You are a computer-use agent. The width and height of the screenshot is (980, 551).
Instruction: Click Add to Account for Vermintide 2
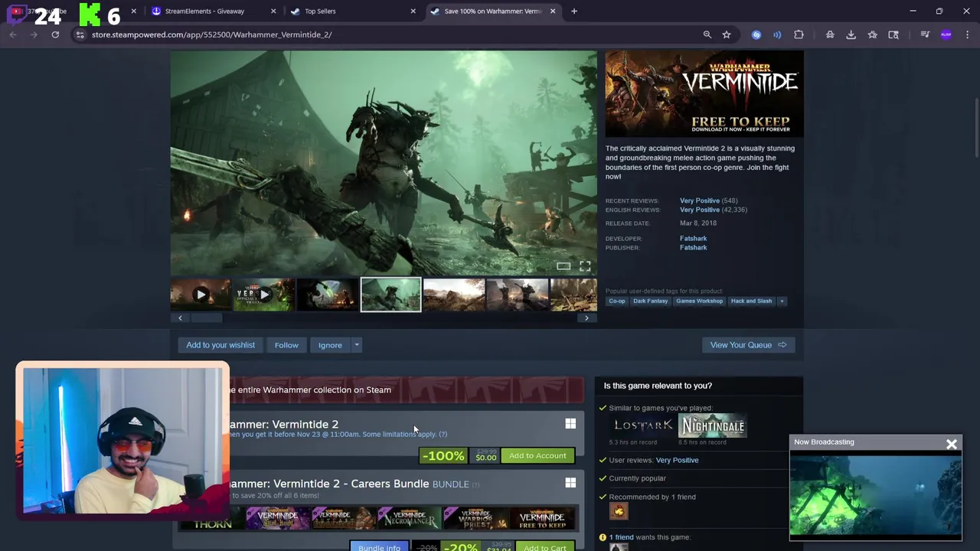537,456
